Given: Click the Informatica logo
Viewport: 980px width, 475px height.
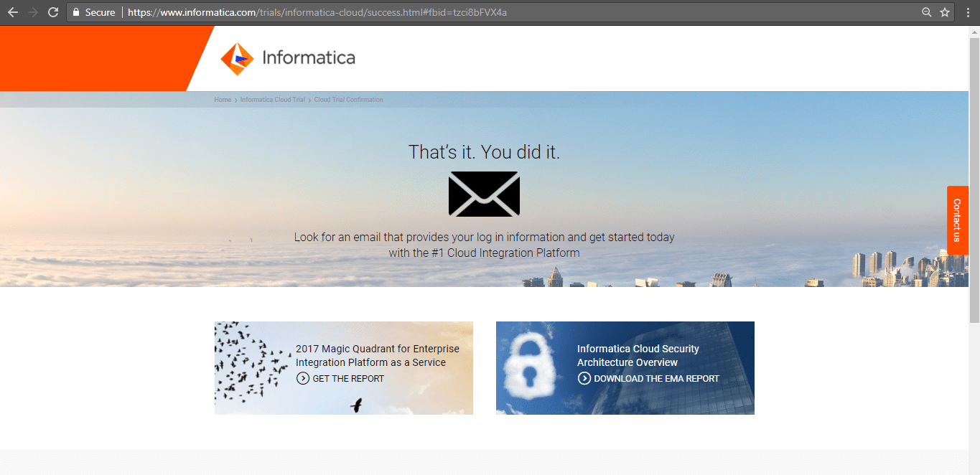Looking at the screenshot, I should coord(287,58).
